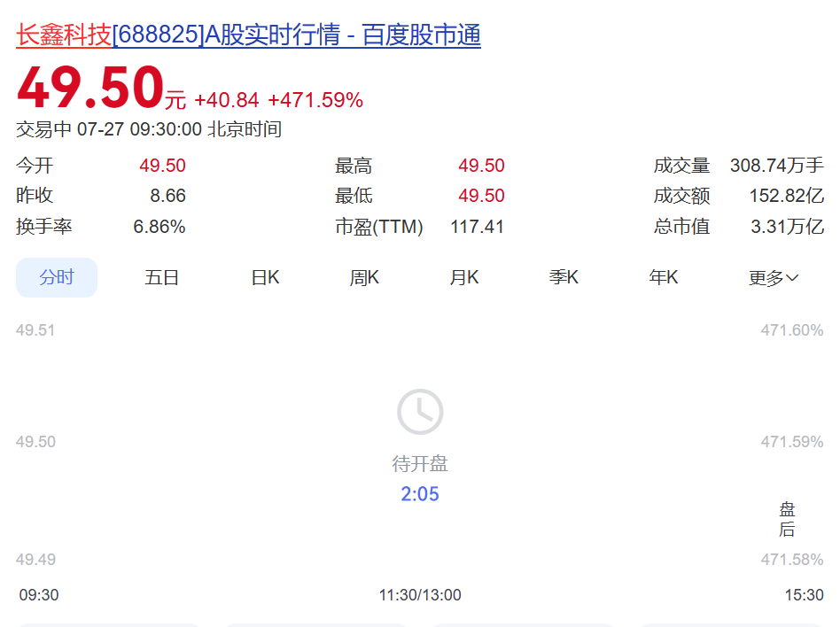Click the 今开 value 49.50
The height and width of the screenshot is (627, 840).
click(162, 166)
